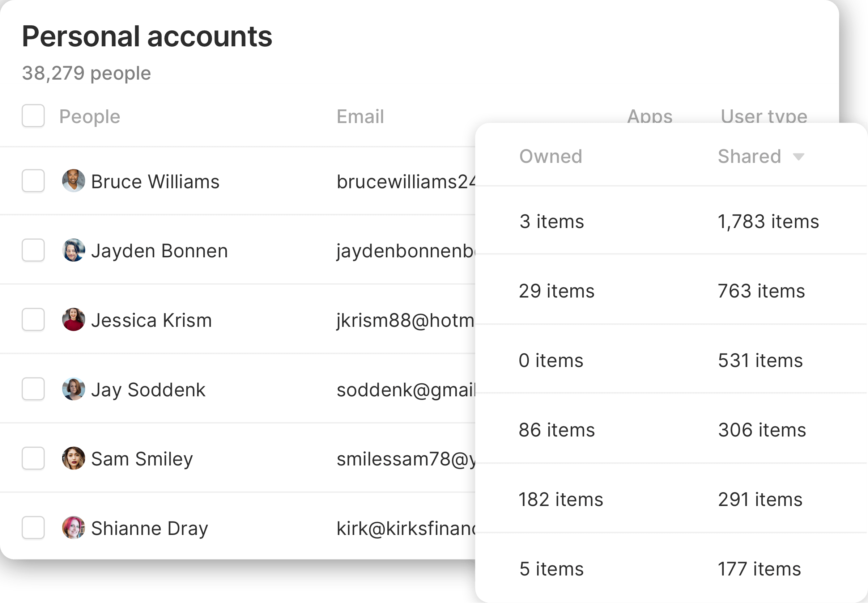The height and width of the screenshot is (603, 868).
Task: Click Bruce Williams's profile avatar
Action: point(74,181)
